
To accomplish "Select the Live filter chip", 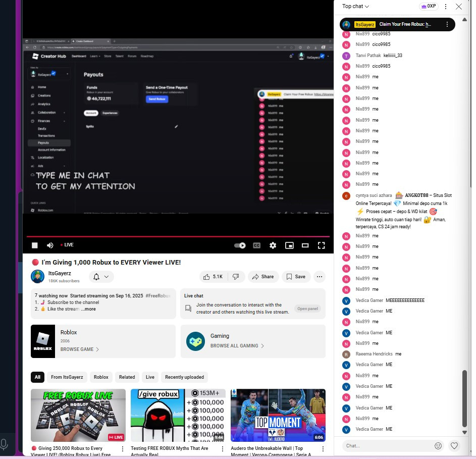I will (x=150, y=377).
